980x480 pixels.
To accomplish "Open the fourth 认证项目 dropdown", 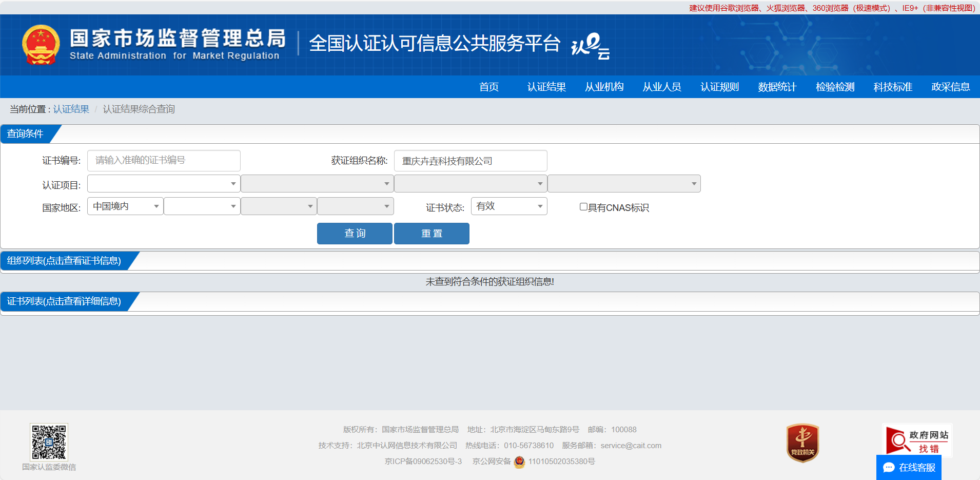I will pos(624,184).
